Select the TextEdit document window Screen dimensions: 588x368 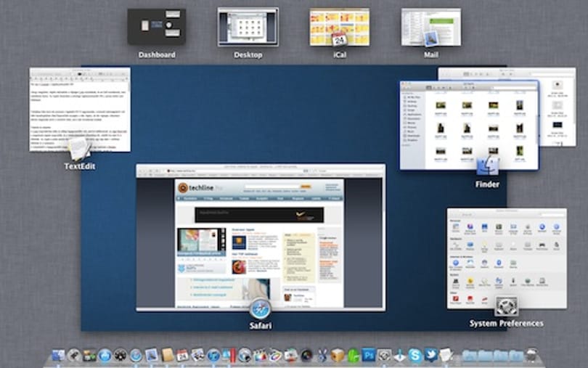pyautogui.click(x=80, y=110)
